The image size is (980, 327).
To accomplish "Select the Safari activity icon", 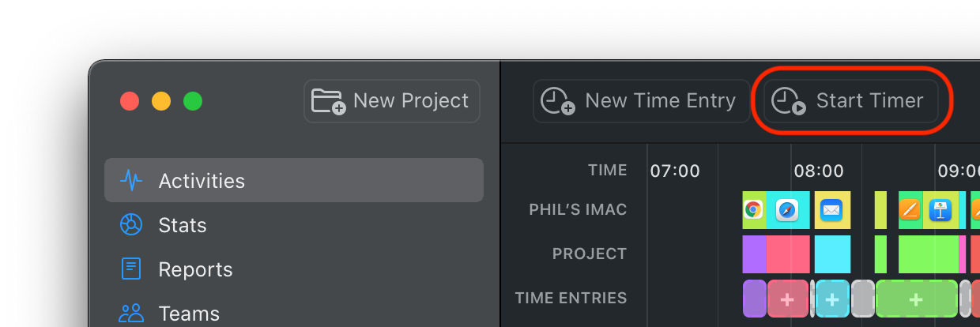I will [x=787, y=210].
